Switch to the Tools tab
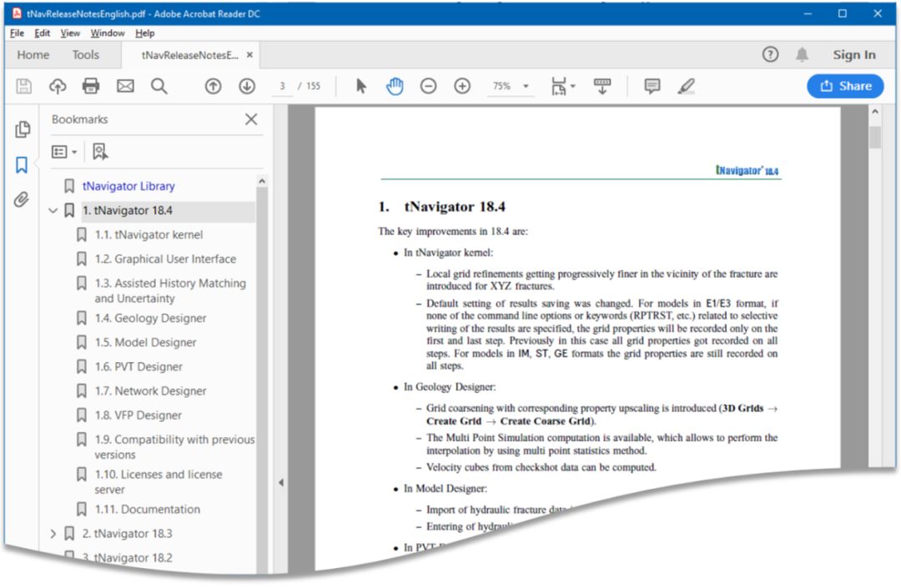901x588 pixels. [x=86, y=54]
